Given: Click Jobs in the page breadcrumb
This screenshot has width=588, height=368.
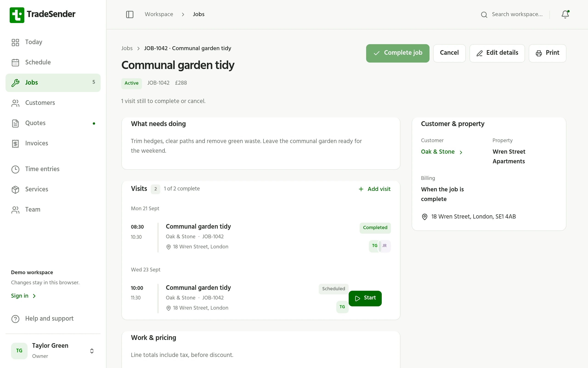Looking at the screenshot, I should coord(127,49).
